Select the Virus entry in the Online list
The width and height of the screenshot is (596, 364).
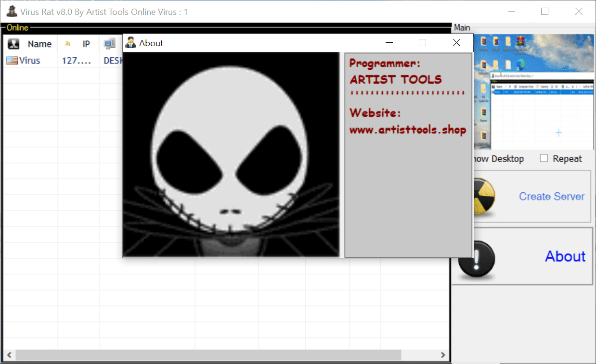click(29, 61)
